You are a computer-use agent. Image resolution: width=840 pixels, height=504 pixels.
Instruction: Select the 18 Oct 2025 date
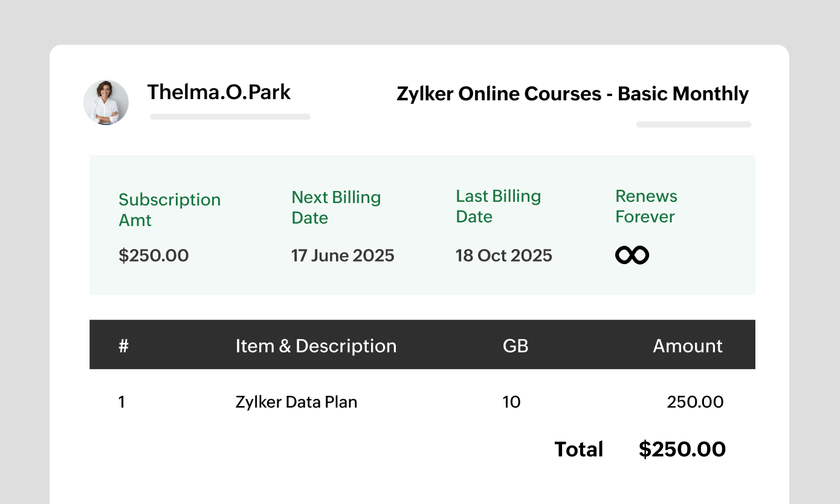coord(503,255)
